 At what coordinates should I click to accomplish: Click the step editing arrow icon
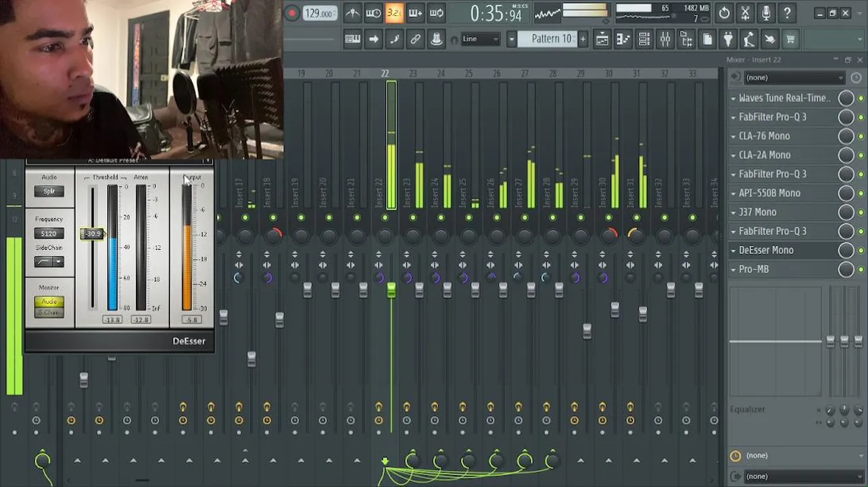(373, 39)
